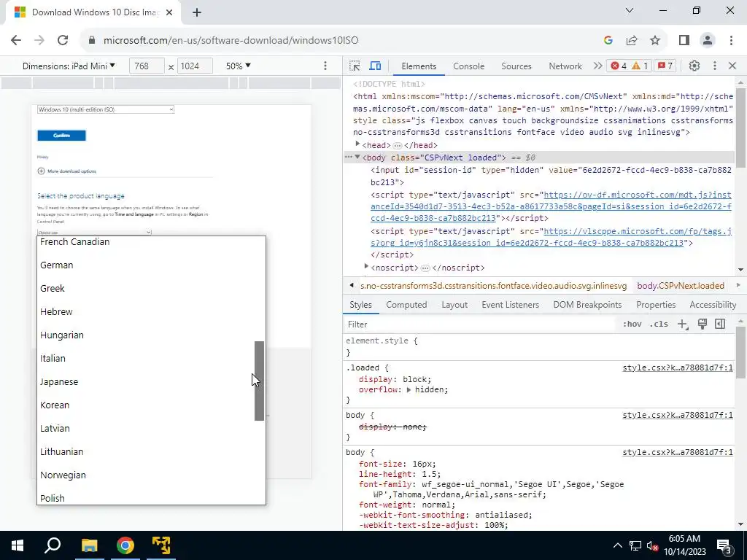The image size is (747, 560).
Task: Open taskbar search magnifier
Action: point(53,545)
